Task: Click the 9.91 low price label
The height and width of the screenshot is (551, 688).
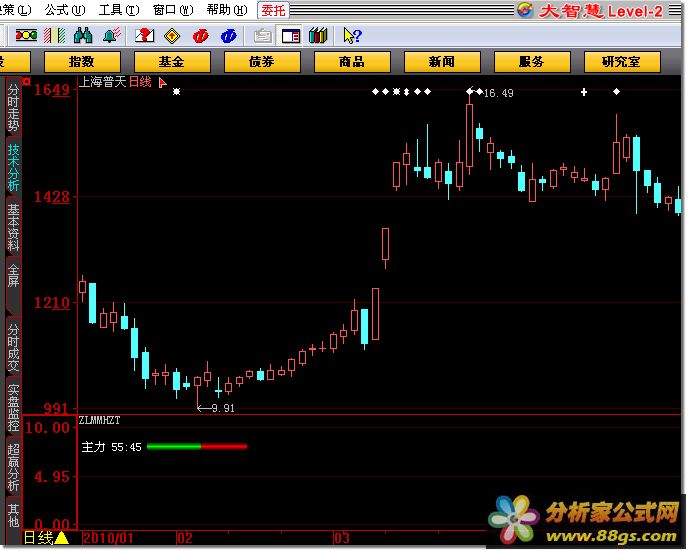Action: 222,408
